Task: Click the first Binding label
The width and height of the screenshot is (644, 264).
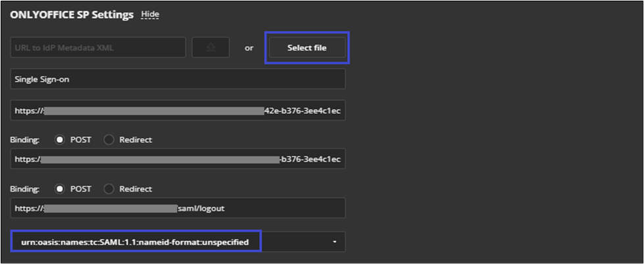Action: 24,140
